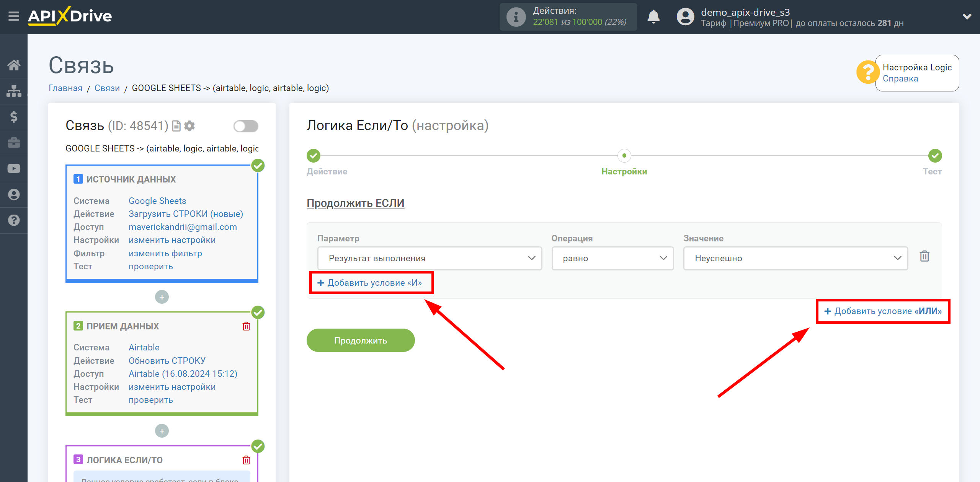980x482 pixels.
Task: Open profile icon in sidebar
Action: coord(14,194)
